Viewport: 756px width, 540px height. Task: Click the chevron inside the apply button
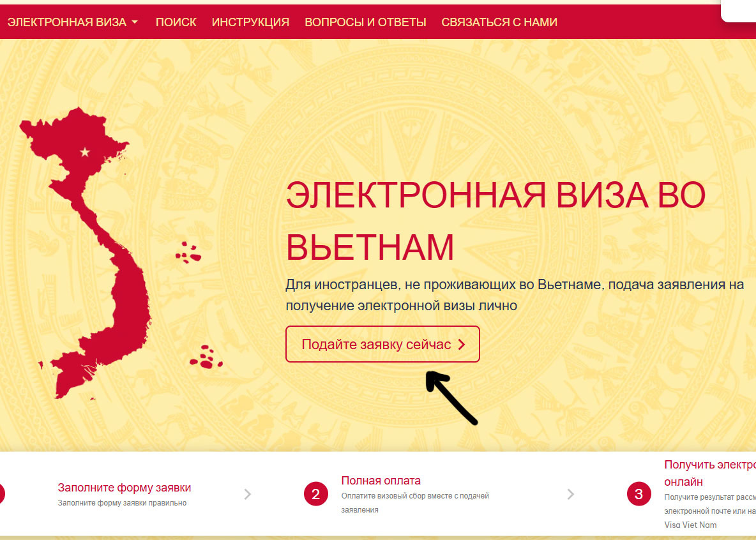(x=462, y=344)
